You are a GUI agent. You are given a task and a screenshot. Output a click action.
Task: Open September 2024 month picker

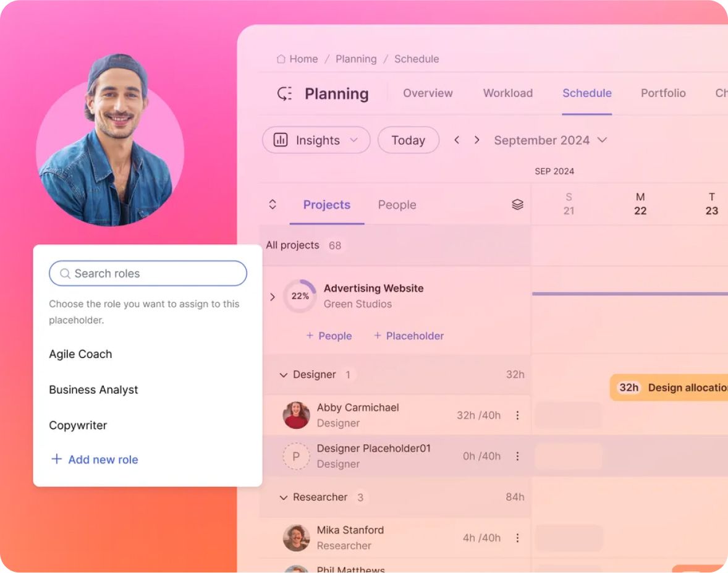click(550, 140)
